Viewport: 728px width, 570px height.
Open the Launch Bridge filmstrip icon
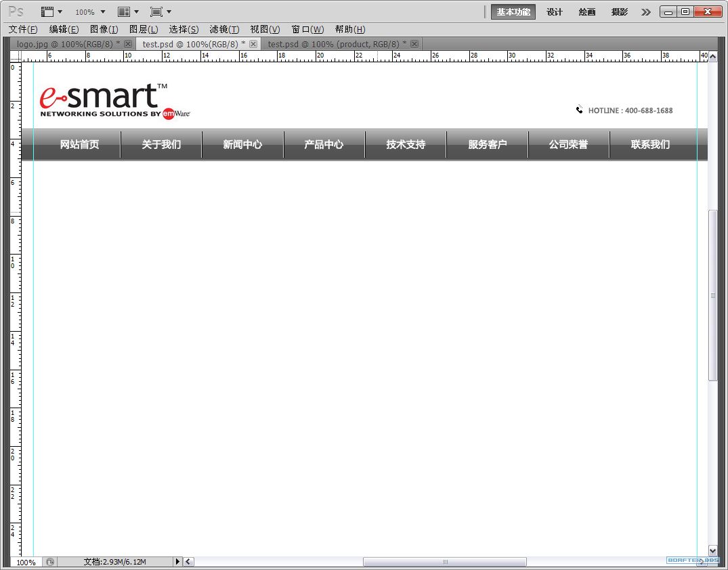(x=47, y=12)
